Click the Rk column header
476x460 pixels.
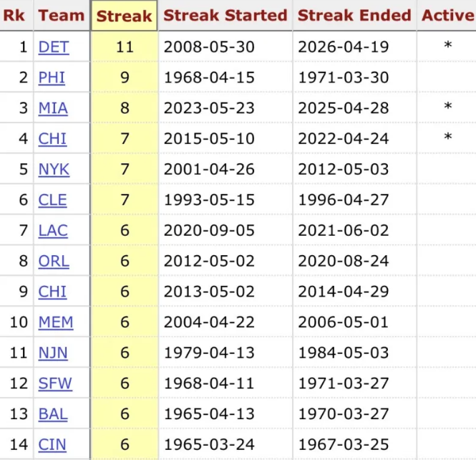coord(15,16)
